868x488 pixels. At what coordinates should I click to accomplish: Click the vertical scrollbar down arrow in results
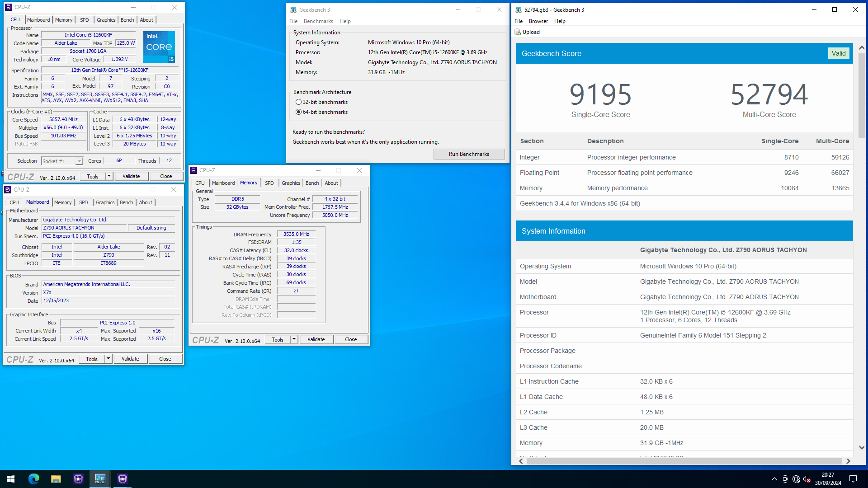click(x=861, y=447)
